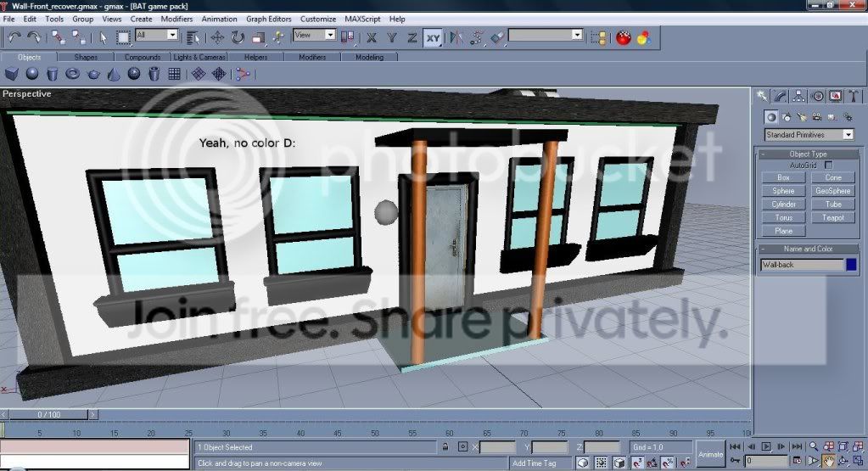The height and width of the screenshot is (471, 868).
Task: Open the Utilities hammer panel icon
Action: [x=853, y=96]
